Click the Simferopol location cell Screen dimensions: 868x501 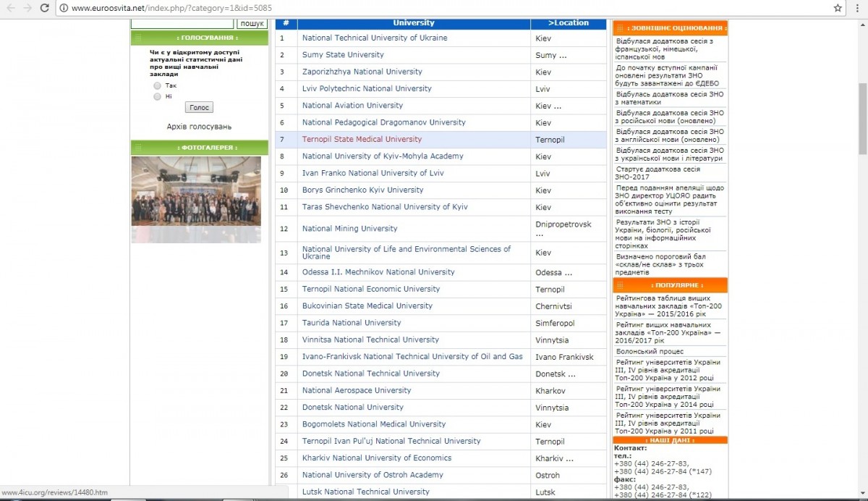point(569,323)
